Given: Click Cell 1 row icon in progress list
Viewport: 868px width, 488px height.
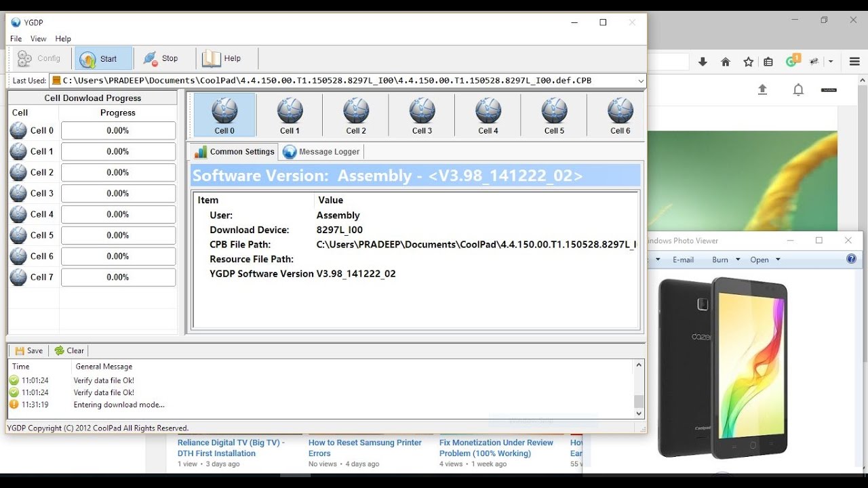Looking at the screenshot, I should point(18,151).
